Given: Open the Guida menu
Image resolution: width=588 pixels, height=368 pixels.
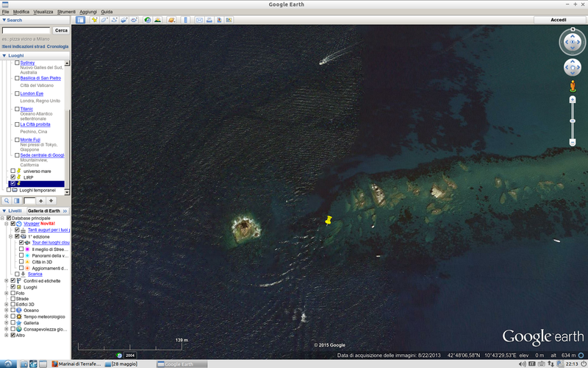Looking at the screenshot, I should (107, 12).
